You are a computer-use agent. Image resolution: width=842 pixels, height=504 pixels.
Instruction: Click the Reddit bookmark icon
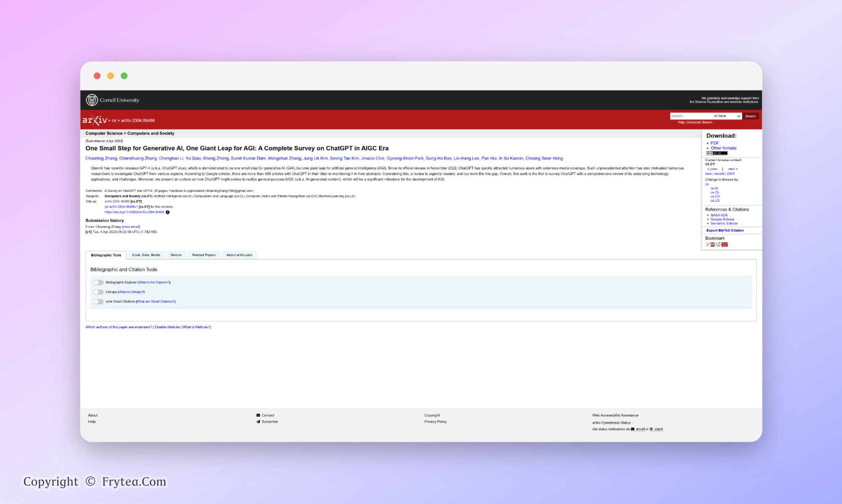718,244
